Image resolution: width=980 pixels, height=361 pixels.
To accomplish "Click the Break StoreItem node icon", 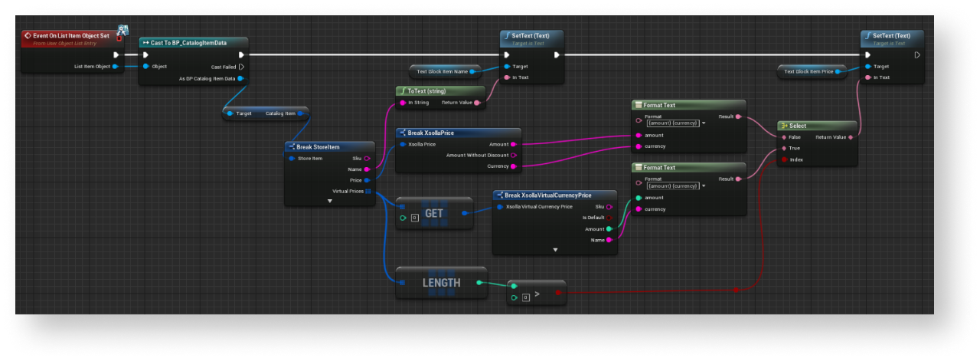I will click(291, 146).
